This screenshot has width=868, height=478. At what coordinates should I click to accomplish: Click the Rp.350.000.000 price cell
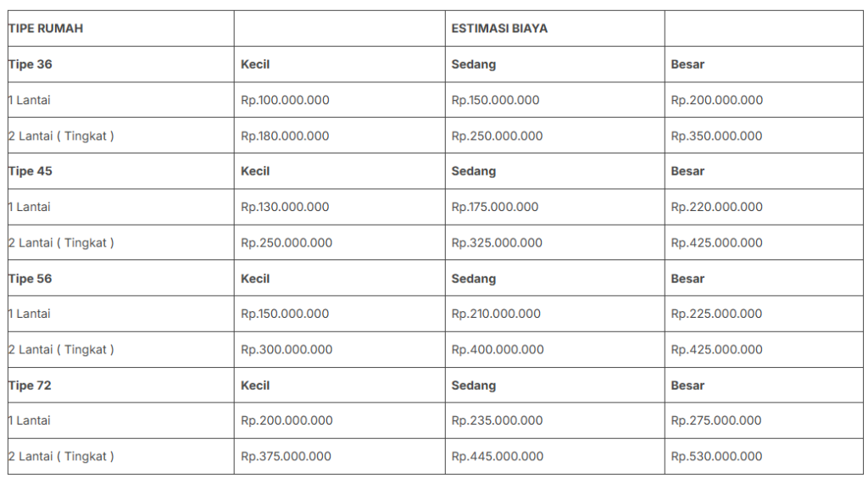(x=716, y=136)
